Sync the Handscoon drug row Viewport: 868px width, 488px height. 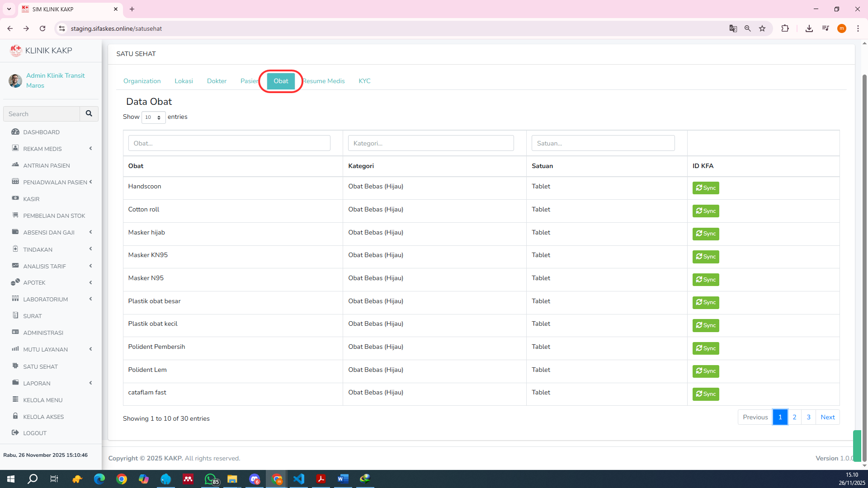pos(705,188)
